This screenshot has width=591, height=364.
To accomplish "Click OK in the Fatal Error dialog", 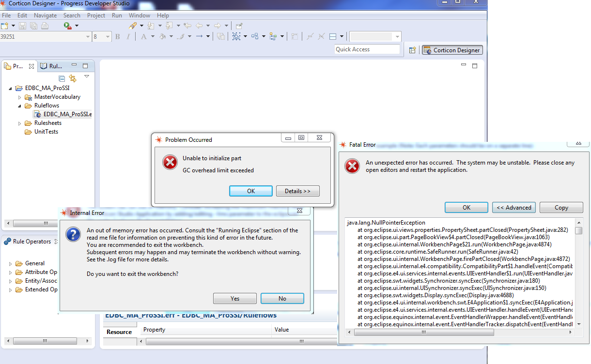I will (x=467, y=208).
